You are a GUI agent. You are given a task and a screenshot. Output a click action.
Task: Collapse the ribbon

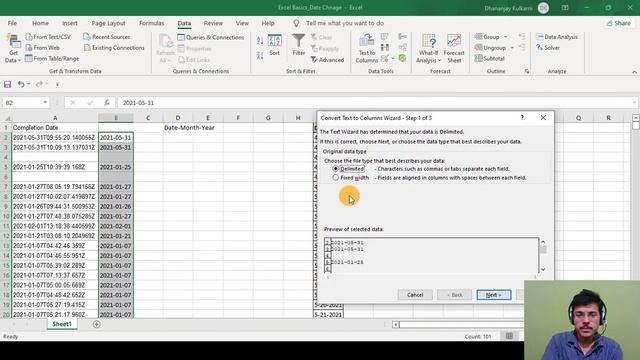[x=634, y=72]
